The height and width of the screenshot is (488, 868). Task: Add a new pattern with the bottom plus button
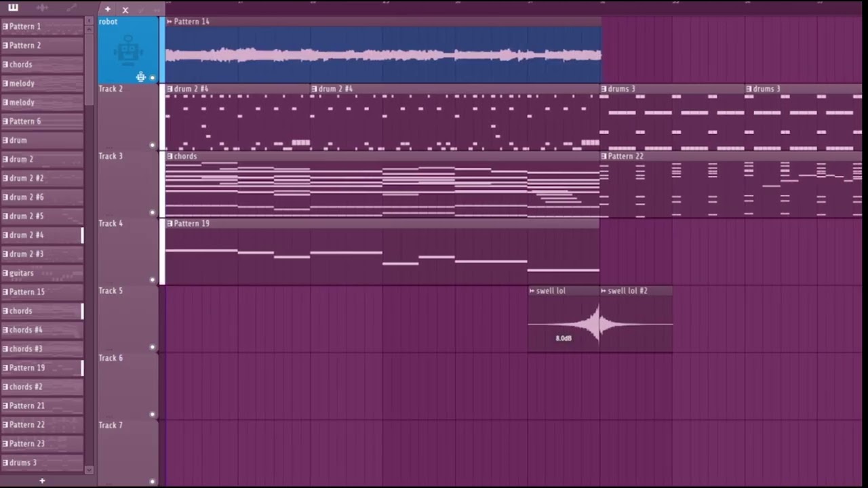42,481
